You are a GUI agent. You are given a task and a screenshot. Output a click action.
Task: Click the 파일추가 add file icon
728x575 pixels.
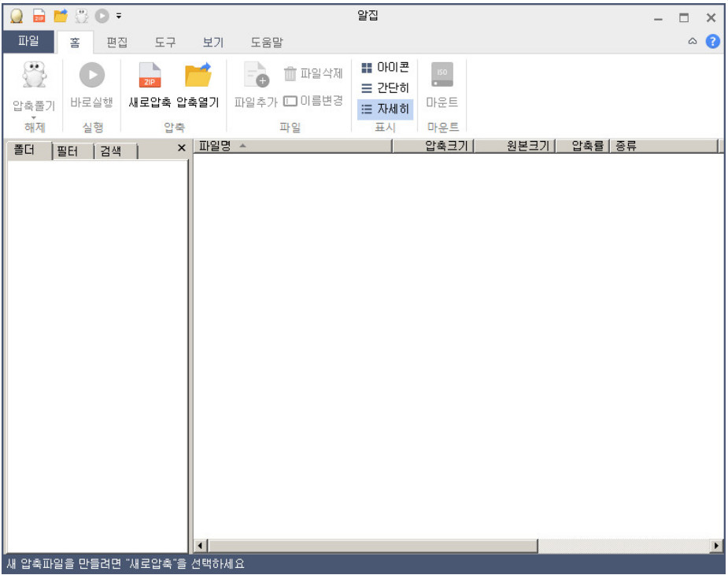(x=257, y=75)
